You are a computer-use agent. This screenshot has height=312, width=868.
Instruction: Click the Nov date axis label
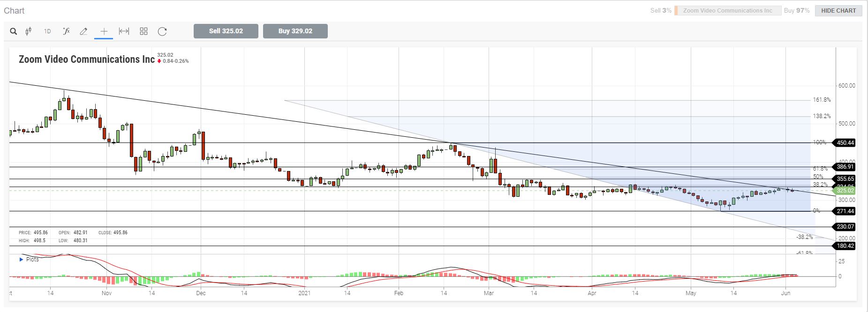[106, 293]
